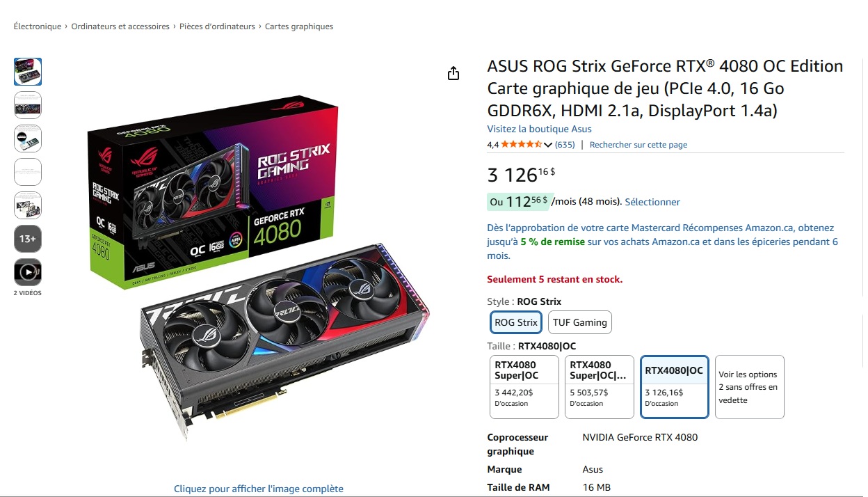Select the RTX4080|OC size option
The image size is (868, 497).
[x=675, y=387]
